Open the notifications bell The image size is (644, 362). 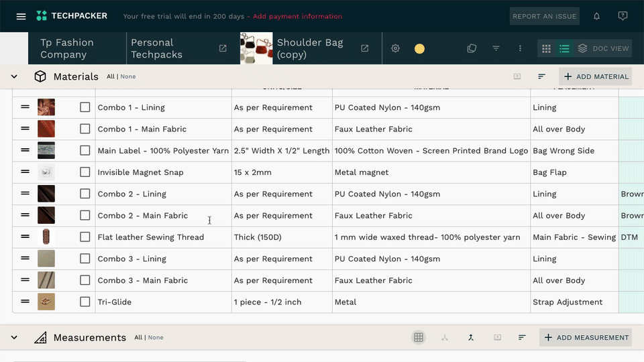tap(596, 16)
